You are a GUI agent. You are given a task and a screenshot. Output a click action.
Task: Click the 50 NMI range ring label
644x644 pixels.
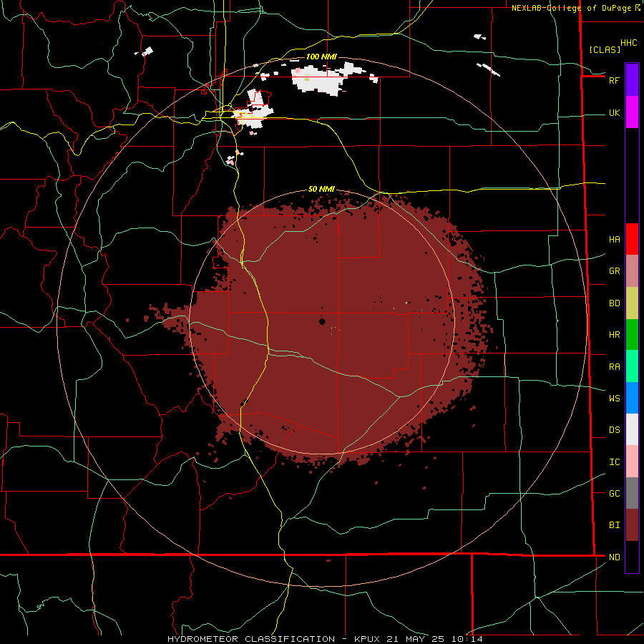click(x=321, y=189)
